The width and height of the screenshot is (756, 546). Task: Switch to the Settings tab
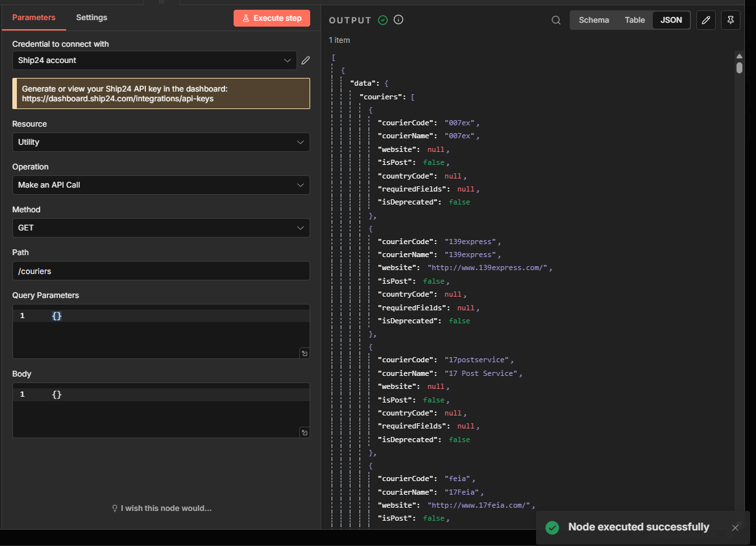click(91, 18)
